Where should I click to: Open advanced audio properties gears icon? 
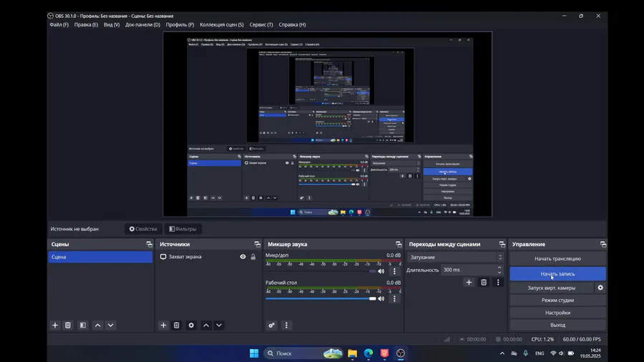pos(271,325)
